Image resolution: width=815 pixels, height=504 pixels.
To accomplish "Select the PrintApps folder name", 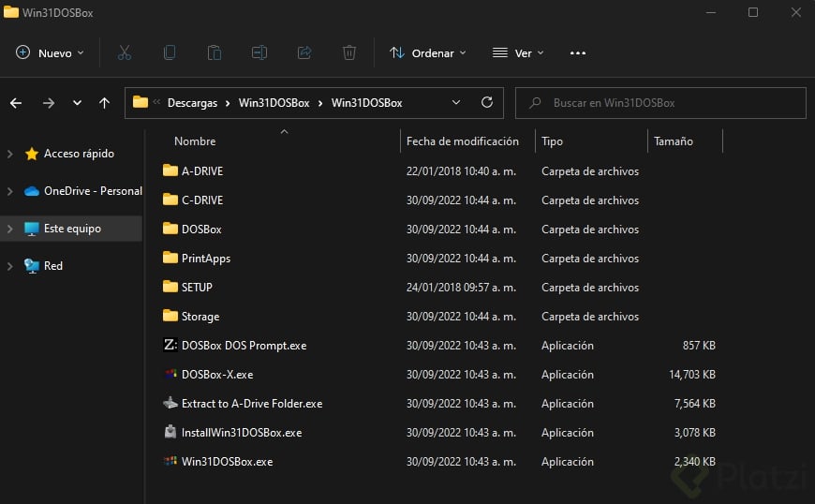I will click(x=206, y=259).
